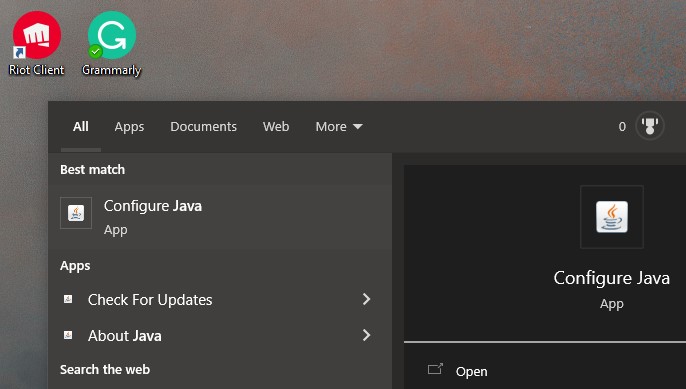The height and width of the screenshot is (389, 686).
Task: Click the Java icon beside Configure Java result
Action: coord(76,213)
